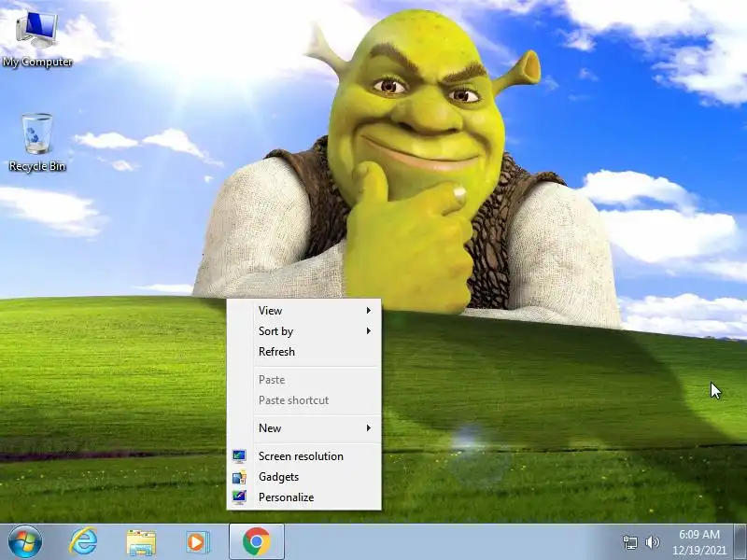Choose Gadgets in the context menu
Screen dimensions: 747x560
point(304,477)
